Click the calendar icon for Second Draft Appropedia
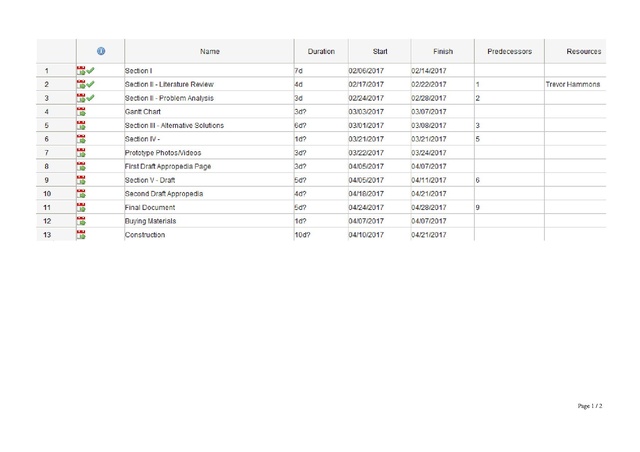This screenshot has height=452, width=640. click(81, 194)
